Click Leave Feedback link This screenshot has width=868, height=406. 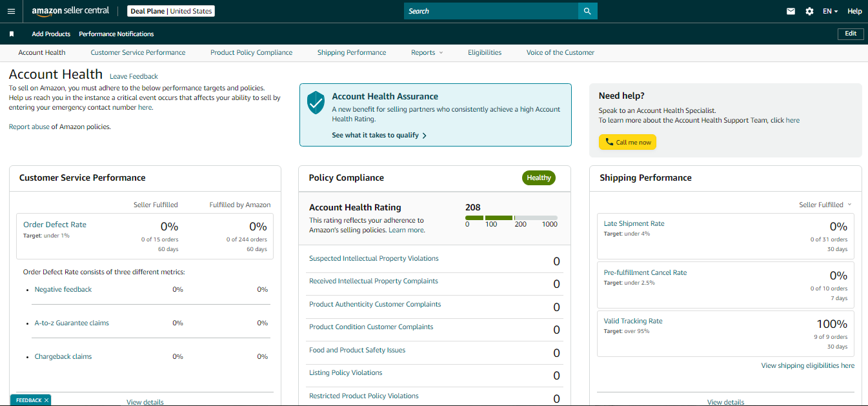point(134,76)
